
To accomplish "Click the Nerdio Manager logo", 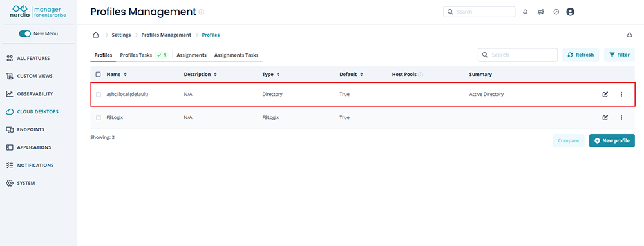I will tap(38, 12).
